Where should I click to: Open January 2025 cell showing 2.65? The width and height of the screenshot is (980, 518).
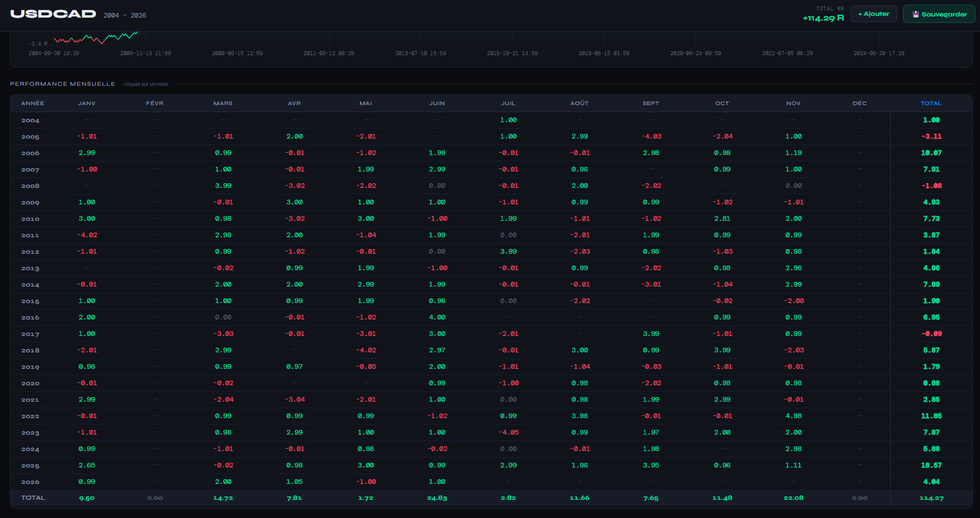(87, 465)
